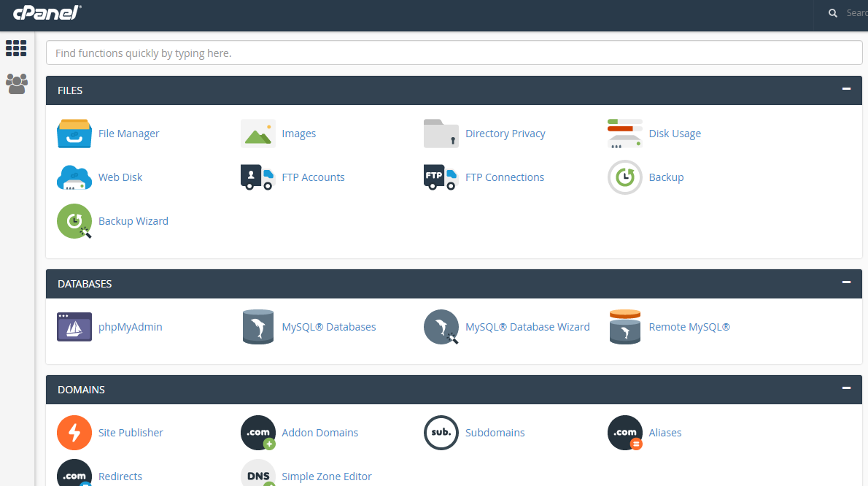The height and width of the screenshot is (486, 868).
Task: Click the MySQL Databases icon
Action: [258, 327]
